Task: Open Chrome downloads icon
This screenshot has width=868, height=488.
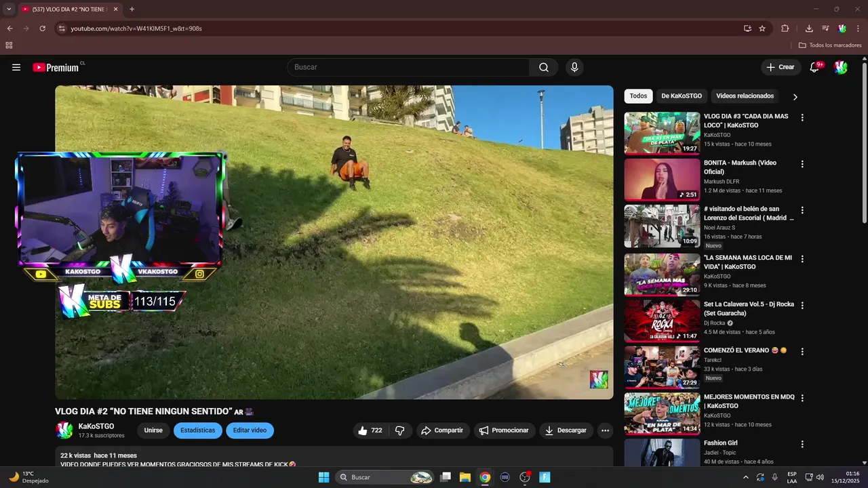Action: coord(809,28)
